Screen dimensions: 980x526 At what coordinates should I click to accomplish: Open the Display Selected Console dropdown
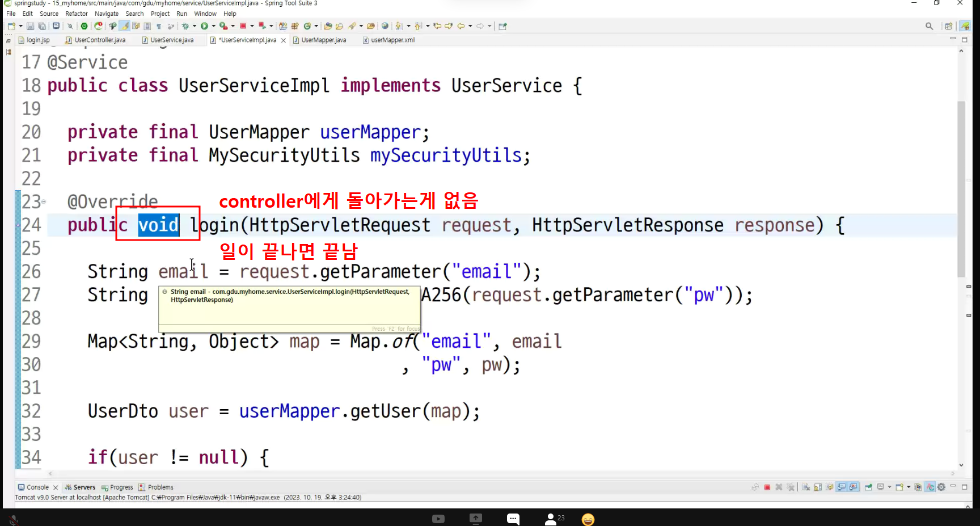tap(889, 487)
